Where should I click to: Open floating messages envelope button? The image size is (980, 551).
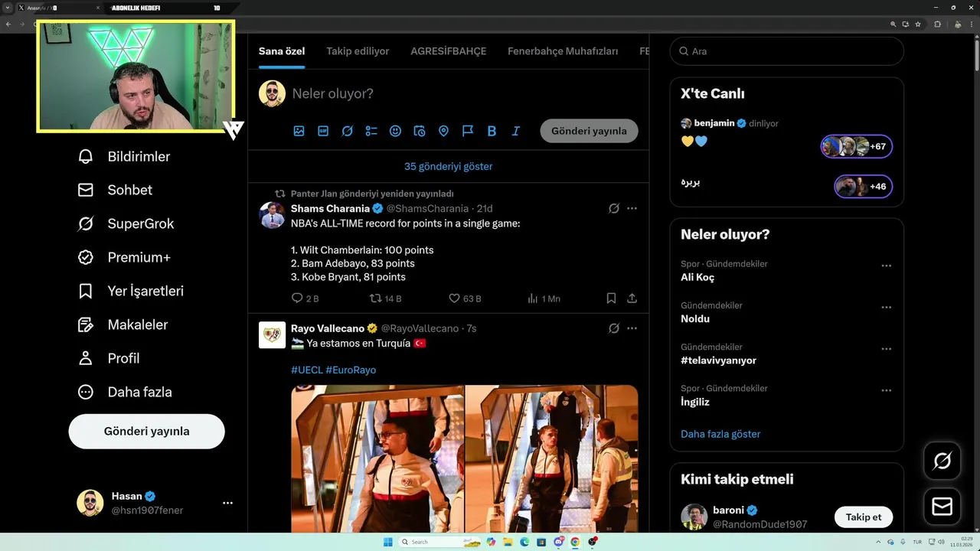tap(942, 507)
